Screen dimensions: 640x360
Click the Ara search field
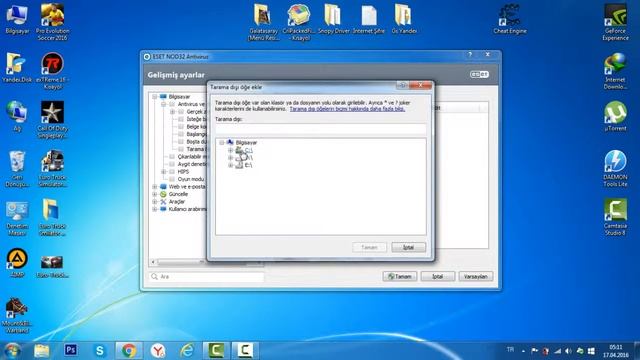[207, 276]
